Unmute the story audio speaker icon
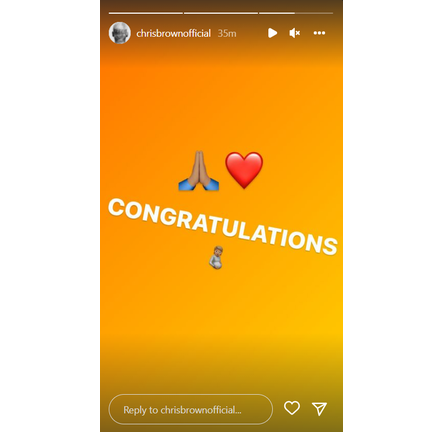The image size is (443, 432). point(295,33)
